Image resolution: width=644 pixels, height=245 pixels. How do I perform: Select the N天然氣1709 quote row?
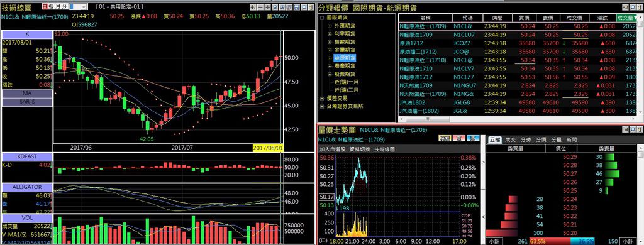click(x=518, y=85)
